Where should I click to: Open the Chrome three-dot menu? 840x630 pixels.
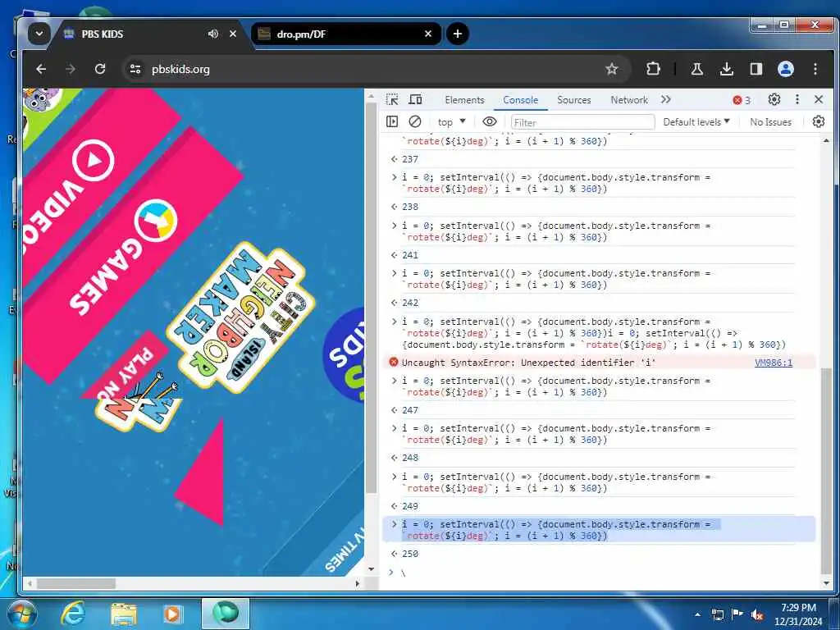click(x=815, y=69)
